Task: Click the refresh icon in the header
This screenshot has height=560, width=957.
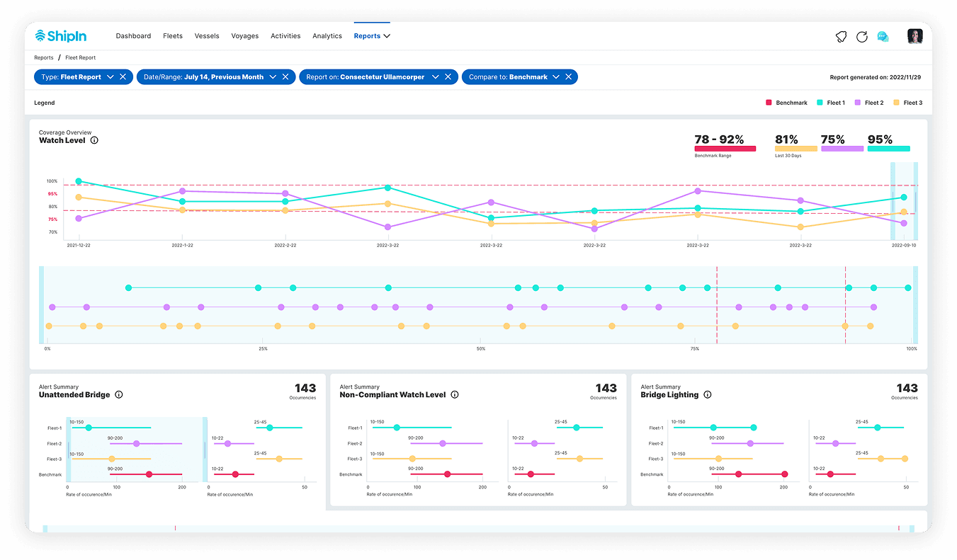Action: tap(862, 35)
